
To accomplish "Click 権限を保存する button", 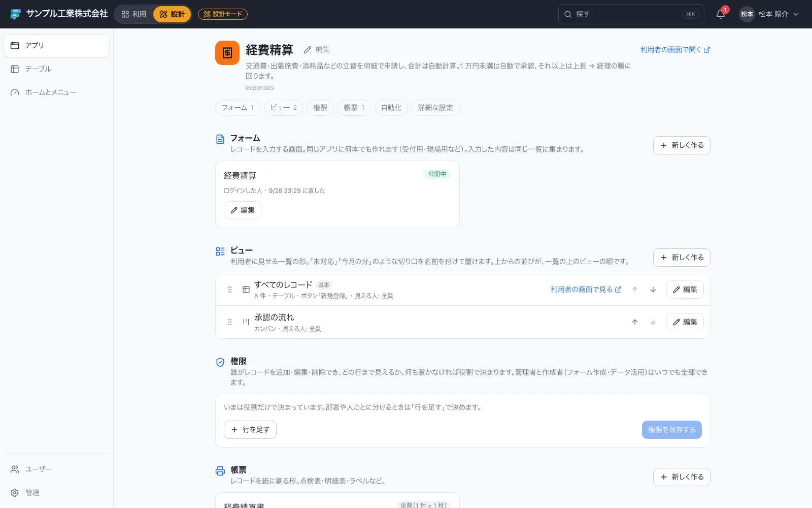I will point(672,430).
